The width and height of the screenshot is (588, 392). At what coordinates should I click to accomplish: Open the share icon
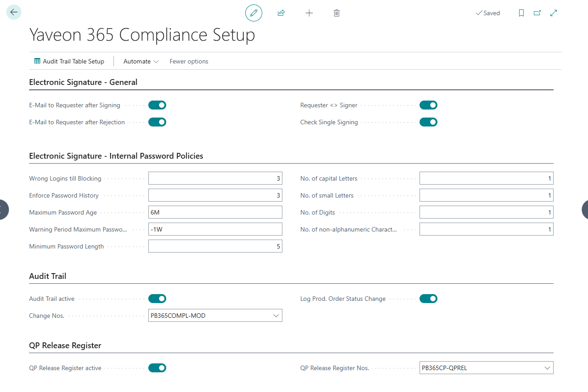coord(281,13)
